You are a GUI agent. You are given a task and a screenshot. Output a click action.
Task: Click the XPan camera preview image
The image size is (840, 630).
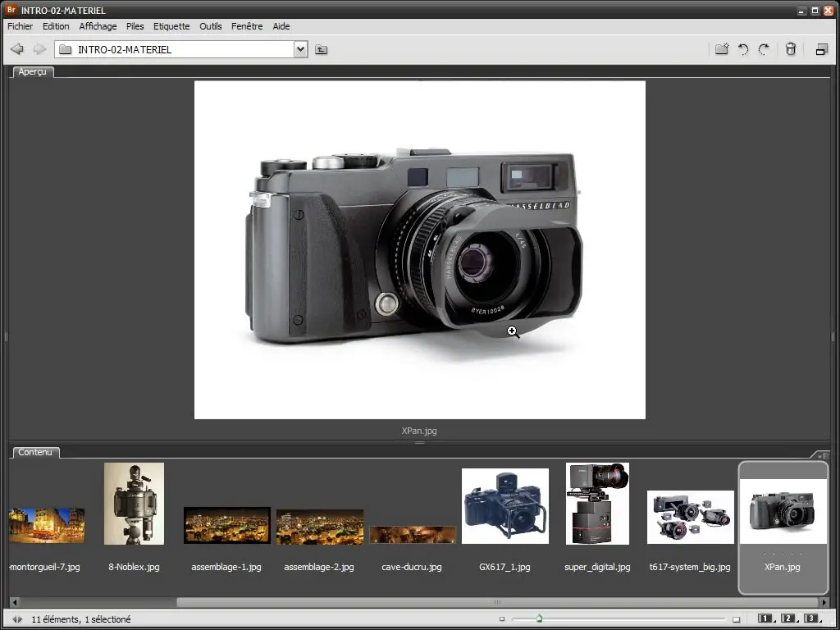click(420, 249)
